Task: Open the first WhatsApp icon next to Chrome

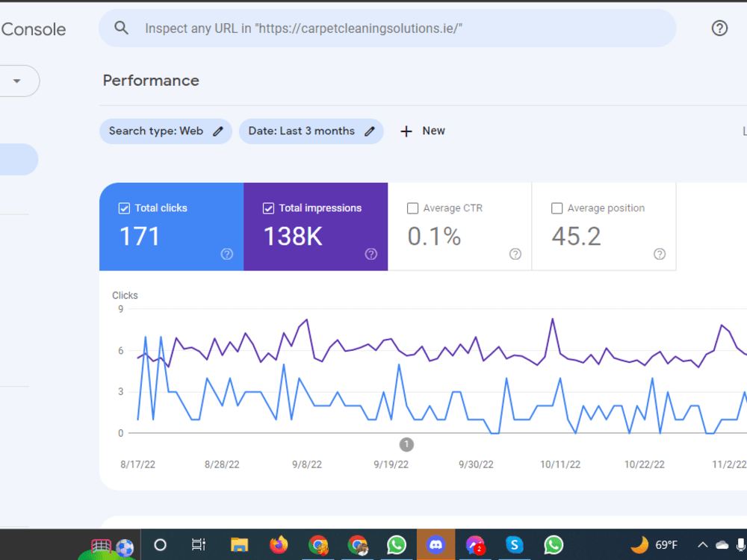Action: point(397,545)
